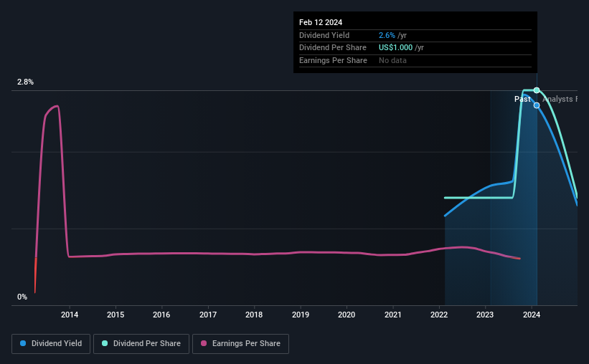Click the US$1.000 dividend per share value
The image size is (589, 364).
coord(395,48)
